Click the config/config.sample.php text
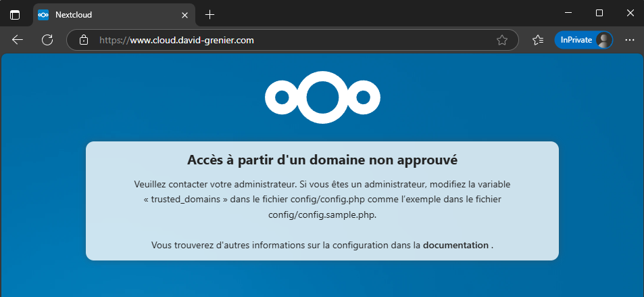Image resolution: width=644 pixels, height=297 pixels. 322,214
